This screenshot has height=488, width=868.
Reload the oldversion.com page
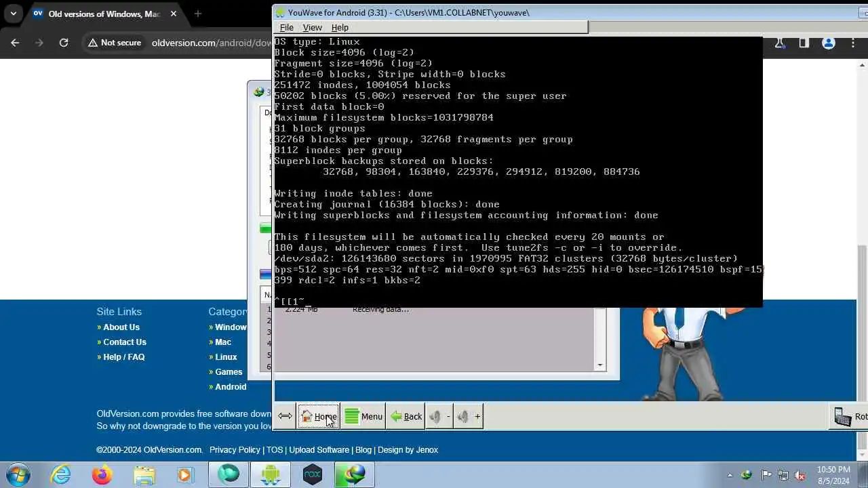click(x=63, y=43)
